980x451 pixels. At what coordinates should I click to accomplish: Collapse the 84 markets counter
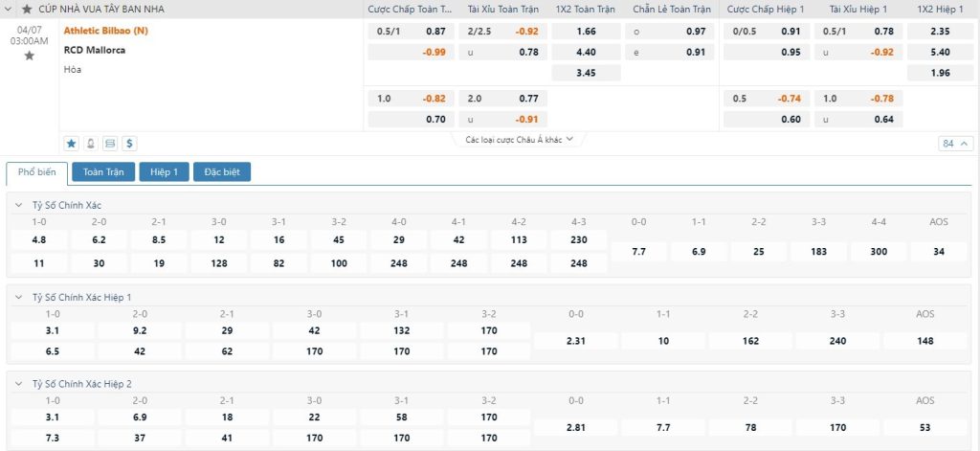point(956,144)
